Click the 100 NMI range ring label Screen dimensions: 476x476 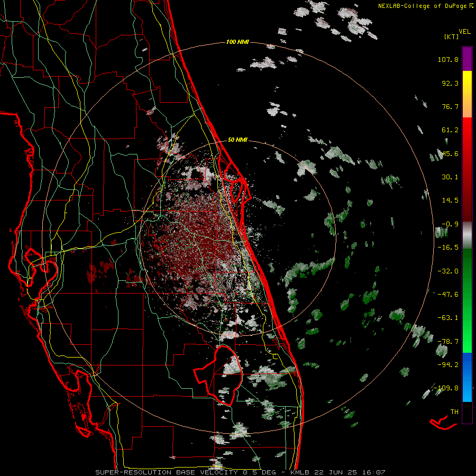click(237, 42)
